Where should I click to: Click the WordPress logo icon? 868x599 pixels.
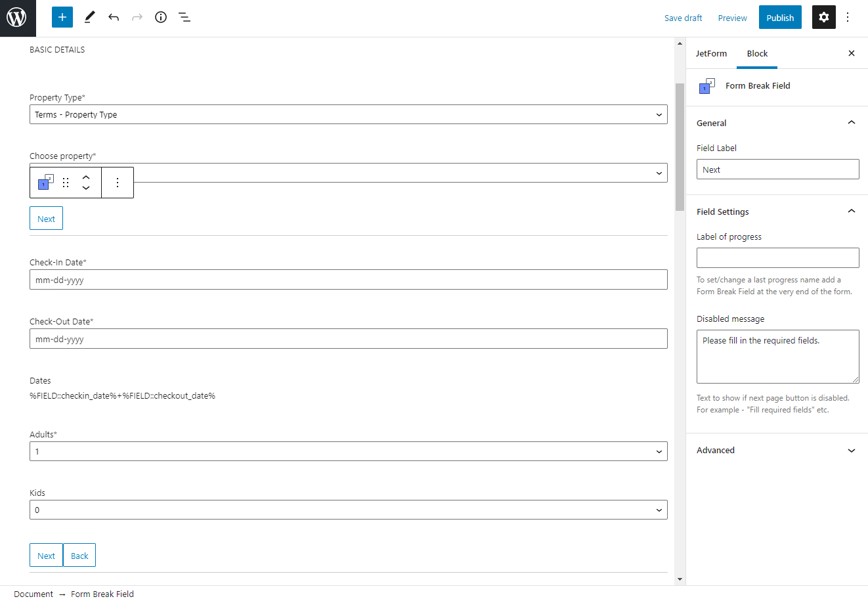(17, 18)
